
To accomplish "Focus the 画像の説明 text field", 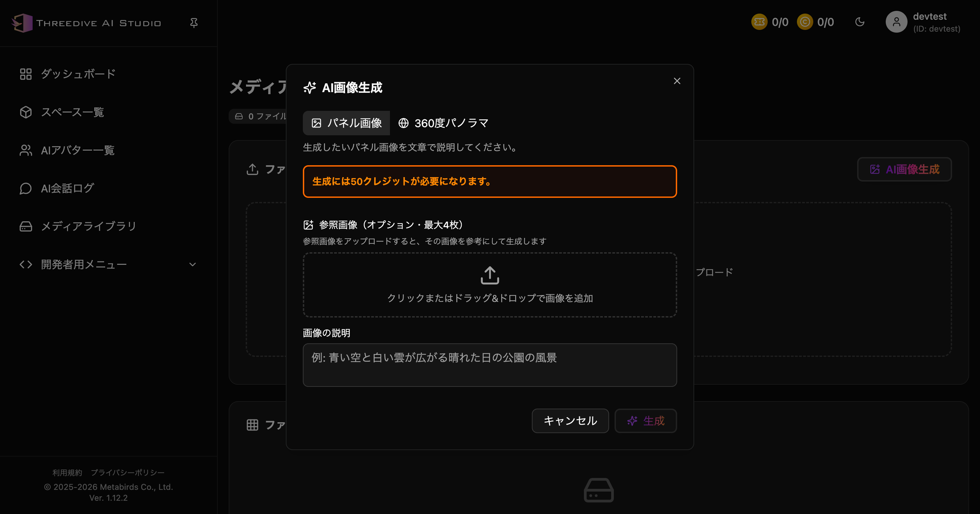I will [490, 365].
